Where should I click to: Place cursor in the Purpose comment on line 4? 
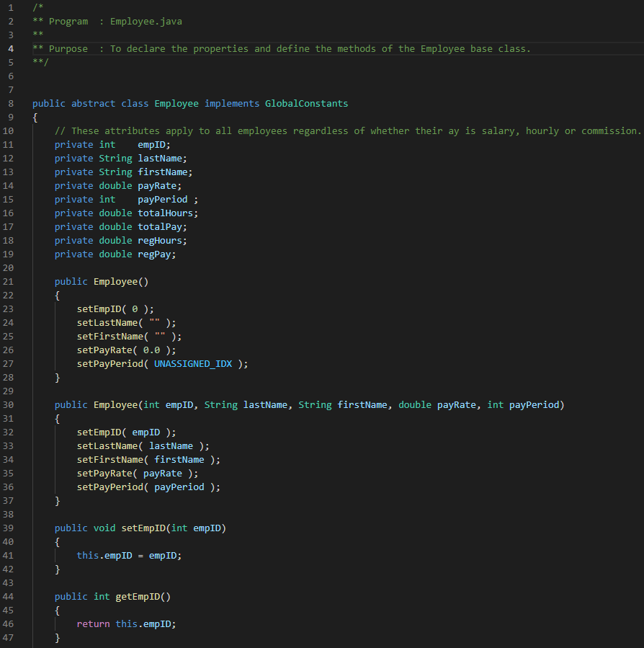click(x=216, y=48)
